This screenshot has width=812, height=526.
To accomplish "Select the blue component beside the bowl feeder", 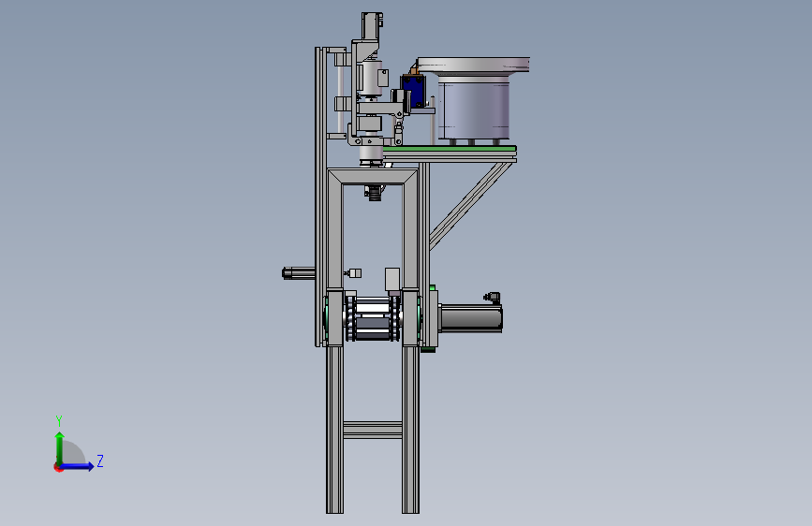I will pos(414,92).
